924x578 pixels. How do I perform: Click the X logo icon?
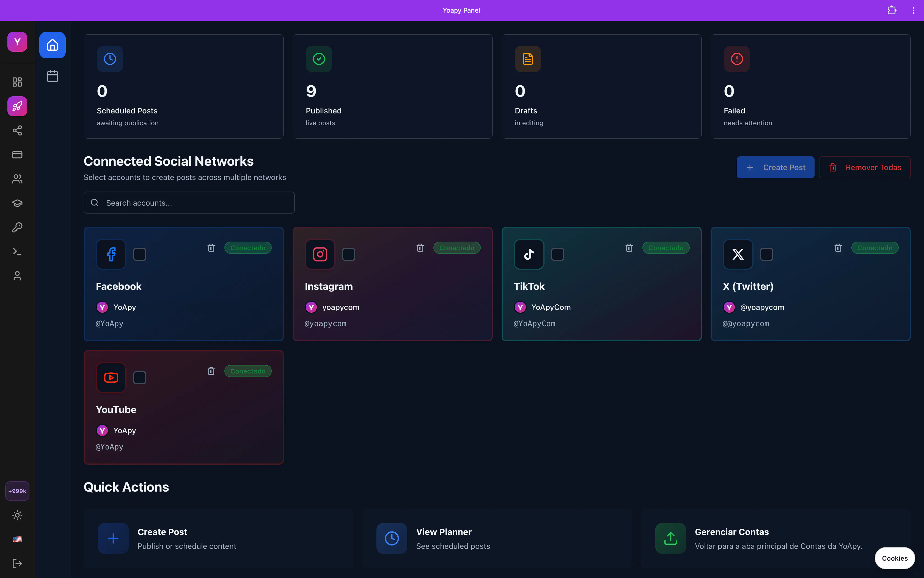[738, 254]
